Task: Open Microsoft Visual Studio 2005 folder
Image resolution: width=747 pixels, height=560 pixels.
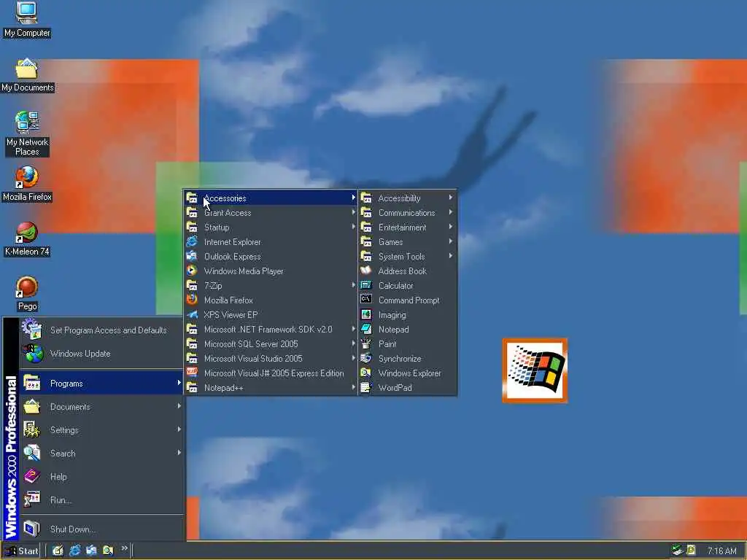Action: (x=271, y=358)
